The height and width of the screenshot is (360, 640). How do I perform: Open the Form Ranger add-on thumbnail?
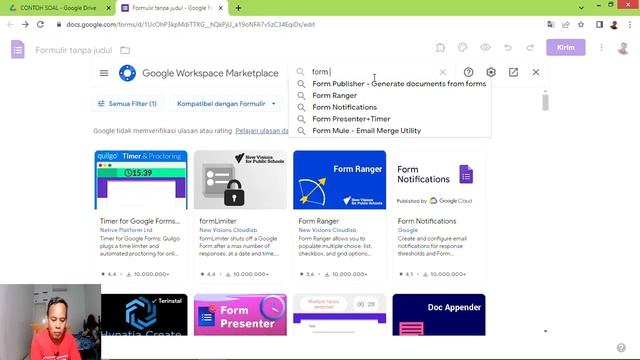point(340,180)
